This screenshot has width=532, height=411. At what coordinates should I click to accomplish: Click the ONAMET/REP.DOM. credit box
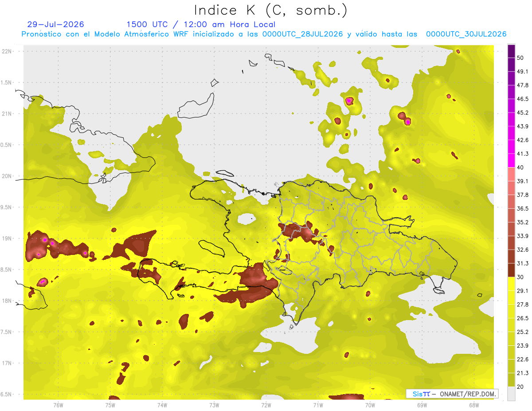click(x=452, y=394)
